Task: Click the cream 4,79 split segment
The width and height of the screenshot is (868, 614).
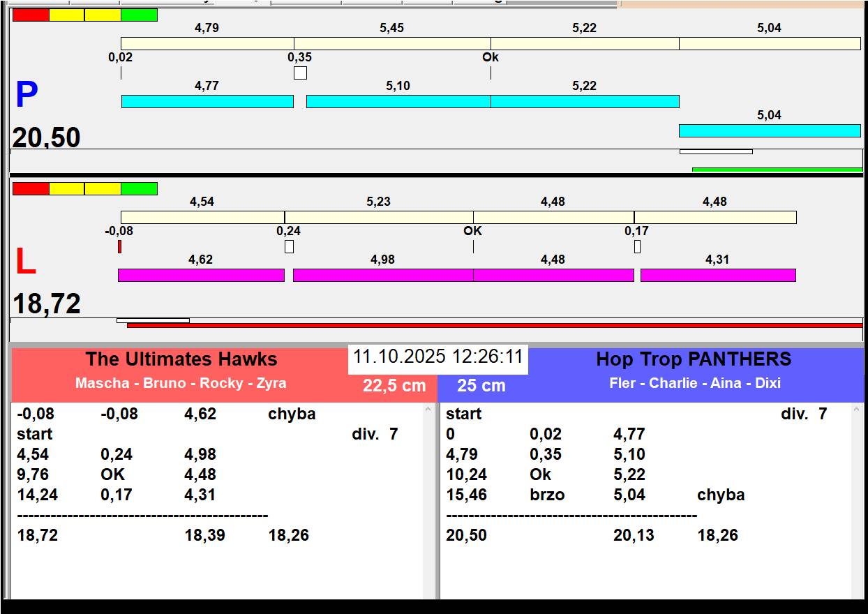Action: coord(207,43)
